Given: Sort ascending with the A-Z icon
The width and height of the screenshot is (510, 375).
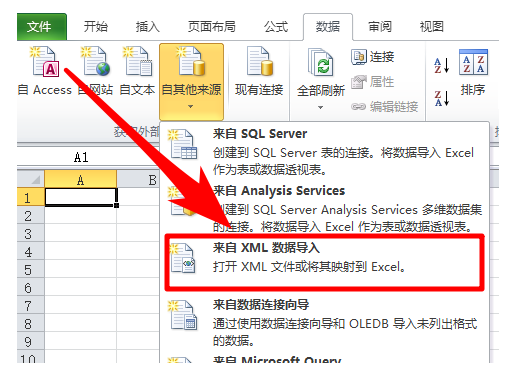Looking at the screenshot, I should 442,65.
